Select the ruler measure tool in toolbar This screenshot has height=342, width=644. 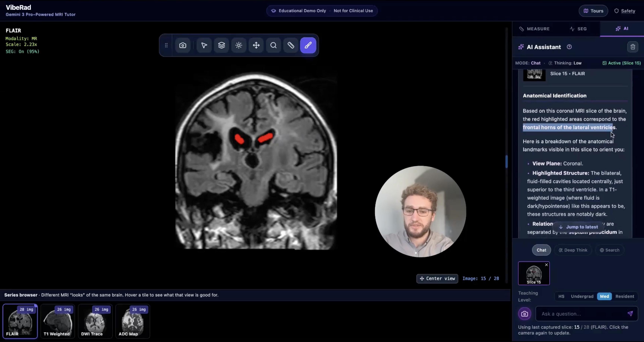[291, 45]
